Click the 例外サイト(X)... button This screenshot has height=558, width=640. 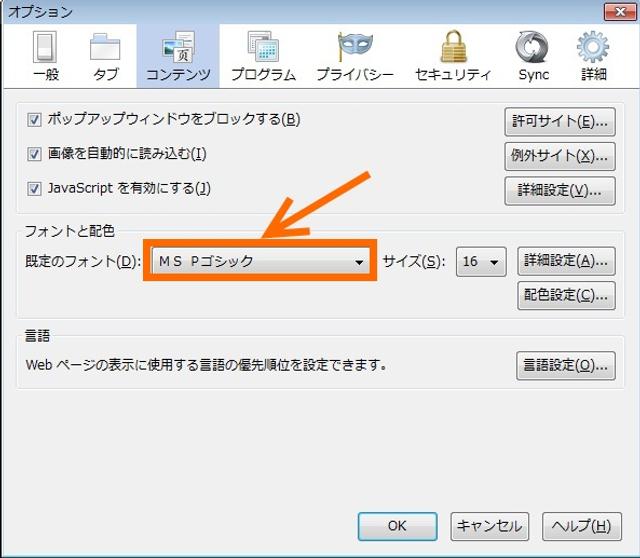(x=560, y=156)
